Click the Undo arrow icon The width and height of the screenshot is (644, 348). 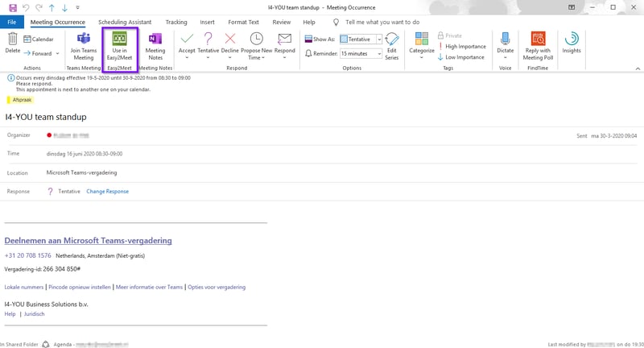[26, 7]
